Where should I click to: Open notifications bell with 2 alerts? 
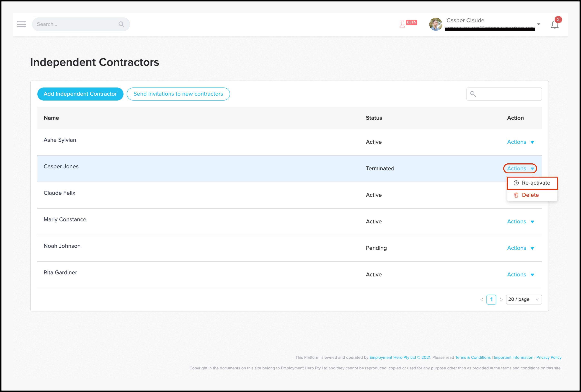(554, 24)
